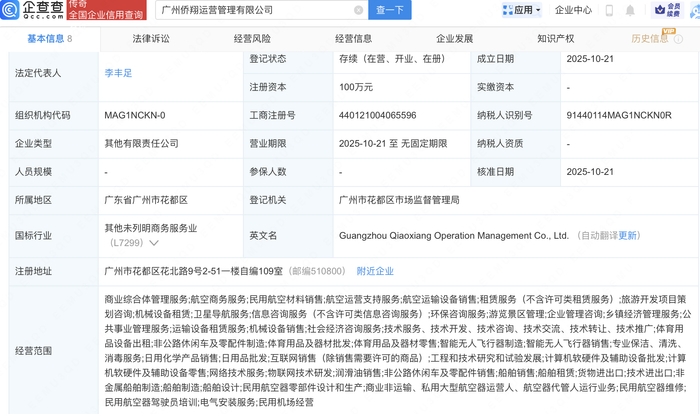Click the 存续 registration status value
This screenshot has height=414, width=700.
[x=392, y=59]
